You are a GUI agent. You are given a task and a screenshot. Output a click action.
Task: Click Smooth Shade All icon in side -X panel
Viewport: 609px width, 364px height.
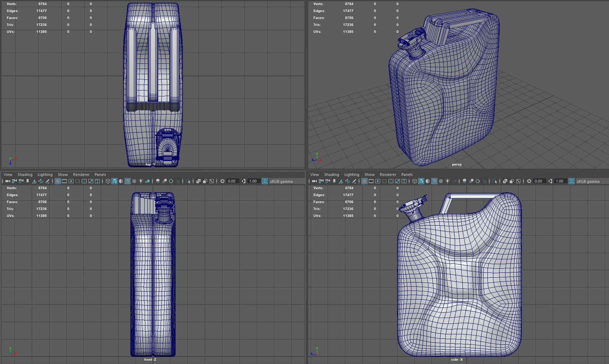pyautogui.click(x=421, y=181)
